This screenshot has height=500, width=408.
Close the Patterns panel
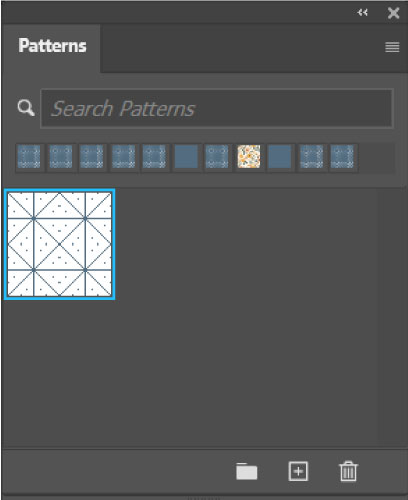point(394,13)
